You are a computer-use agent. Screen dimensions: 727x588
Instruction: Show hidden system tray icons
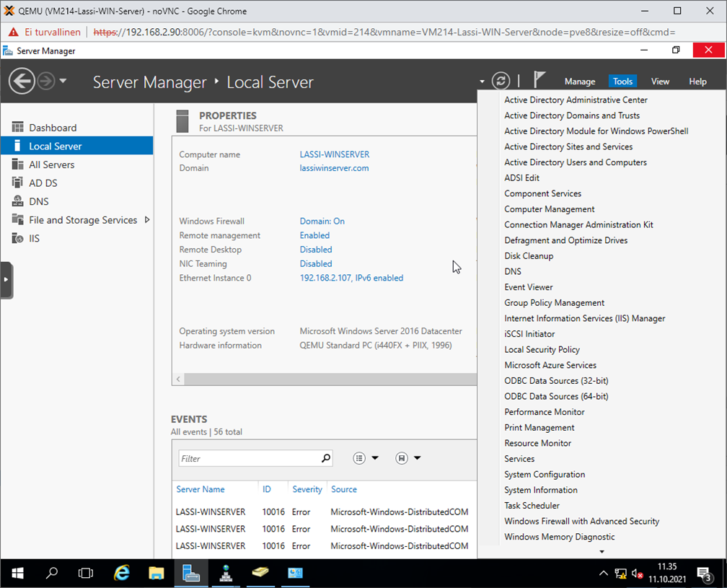603,574
